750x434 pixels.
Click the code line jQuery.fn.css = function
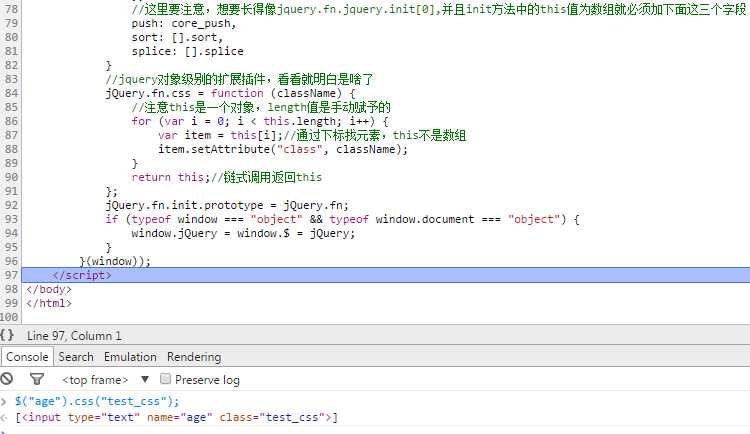(x=231, y=93)
